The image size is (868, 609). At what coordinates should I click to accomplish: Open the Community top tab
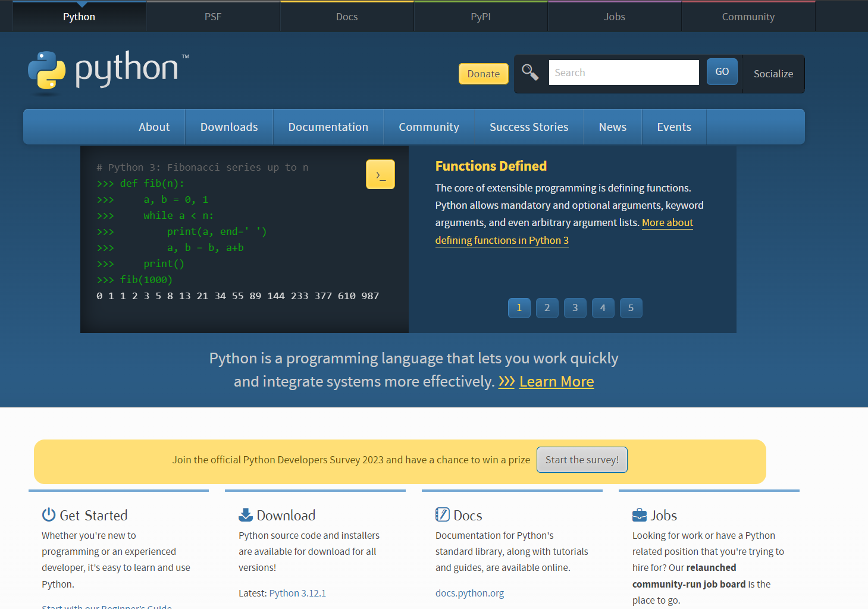(x=748, y=17)
